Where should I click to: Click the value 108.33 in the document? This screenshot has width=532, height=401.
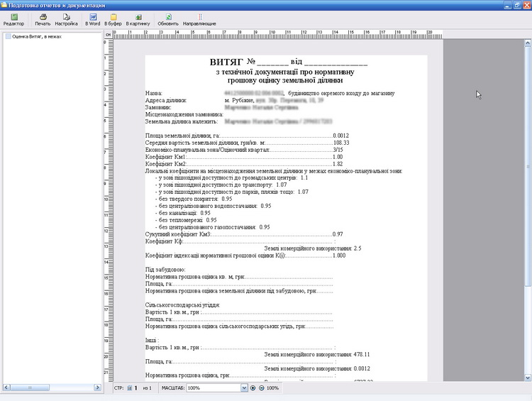(341, 143)
